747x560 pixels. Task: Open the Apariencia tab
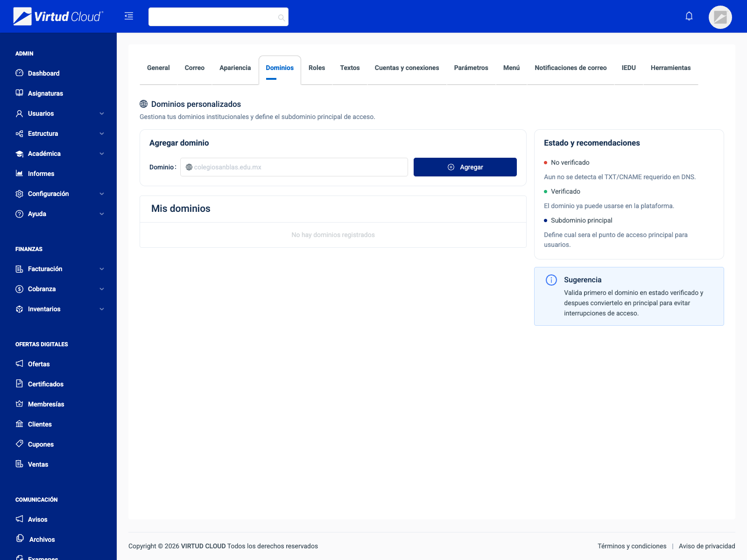tap(235, 68)
